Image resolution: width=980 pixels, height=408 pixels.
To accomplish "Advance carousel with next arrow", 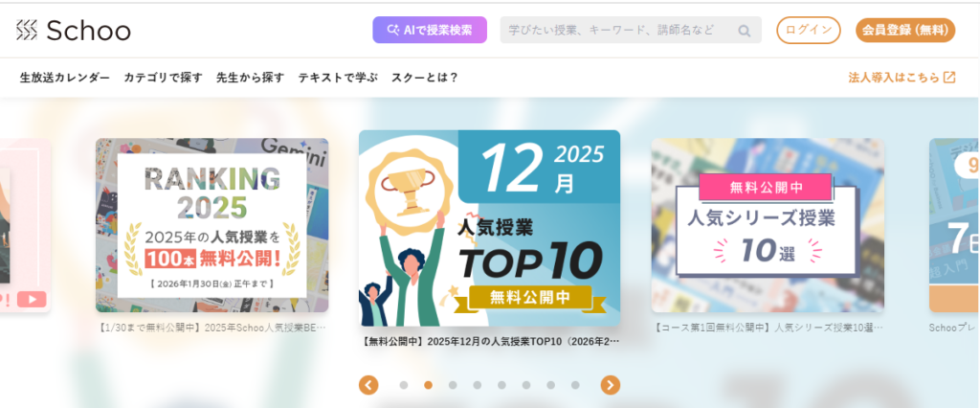I will pos(610,385).
